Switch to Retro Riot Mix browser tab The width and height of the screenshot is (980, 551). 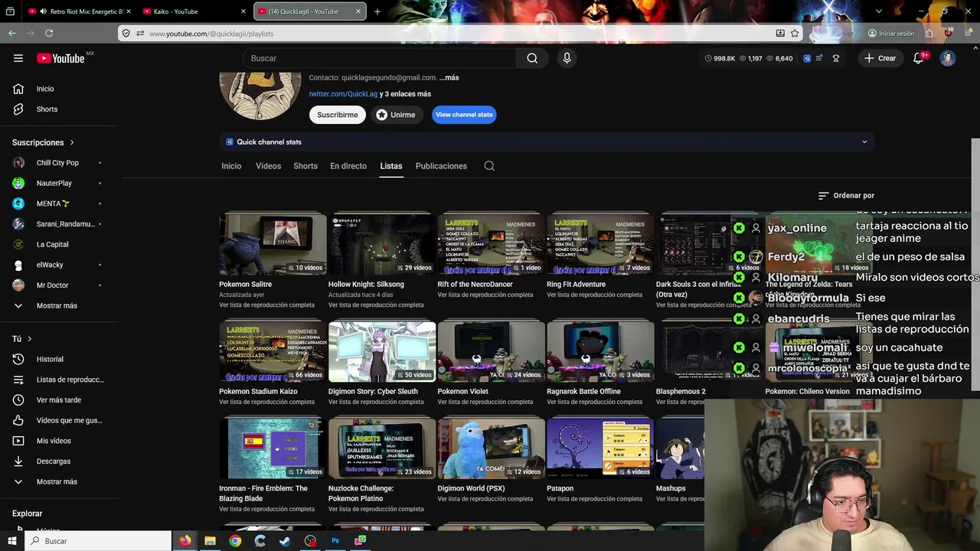78,11
